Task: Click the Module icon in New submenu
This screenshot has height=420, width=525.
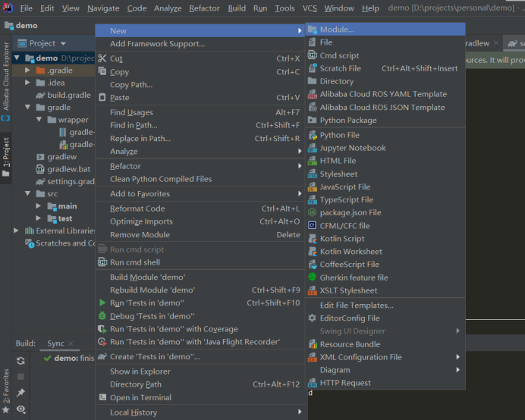Action: pyautogui.click(x=312, y=30)
